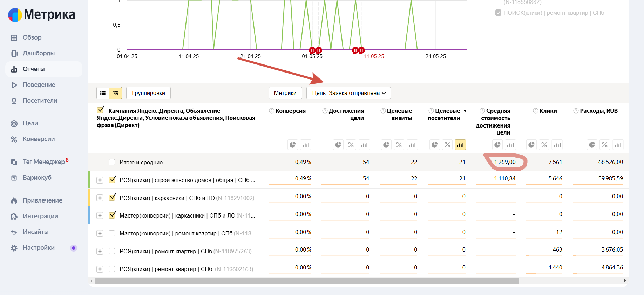Open the Метрики button
Viewport: 644px width, 295px height.
coord(285,93)
